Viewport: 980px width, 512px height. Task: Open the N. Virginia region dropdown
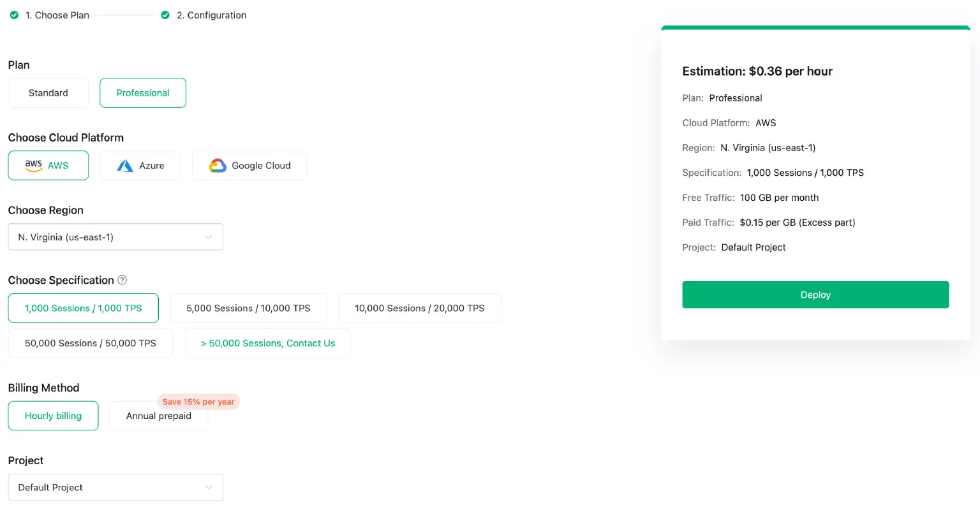click(x=115, y=237)
